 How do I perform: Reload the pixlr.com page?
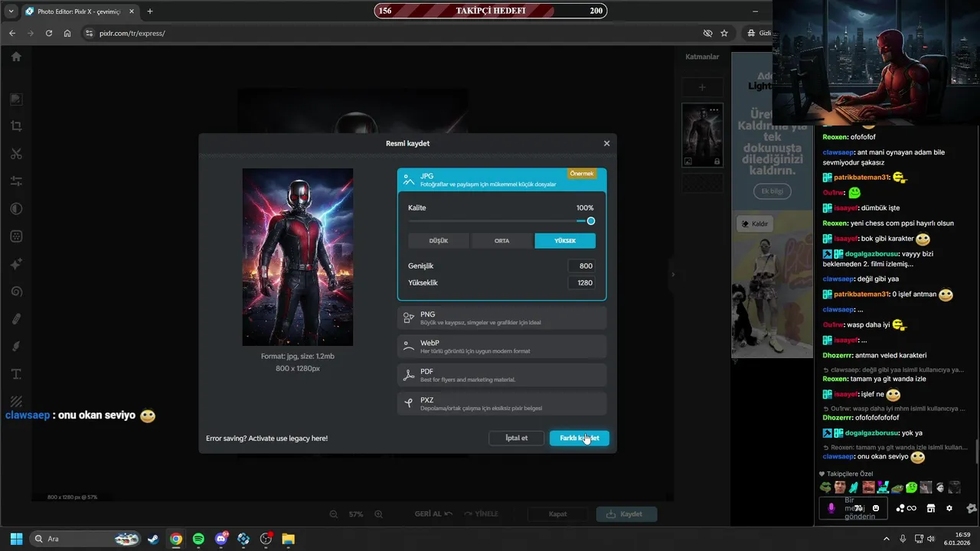tap(49, 34)
